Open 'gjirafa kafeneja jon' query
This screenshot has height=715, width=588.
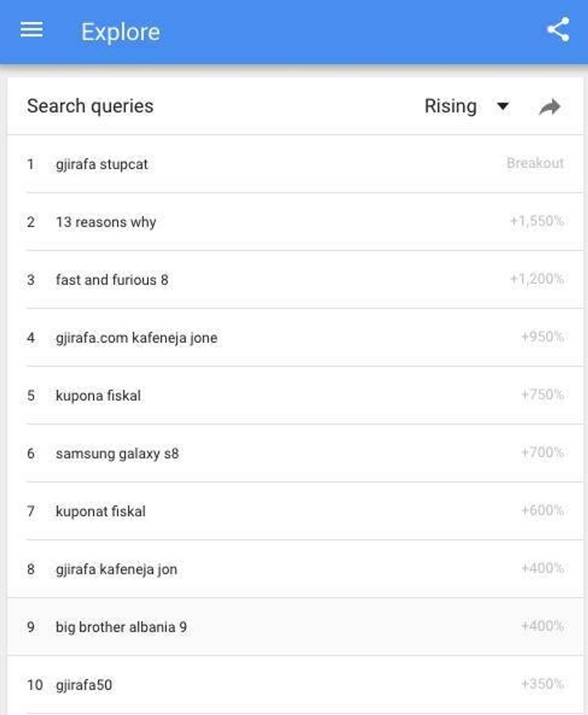(116, 569)
